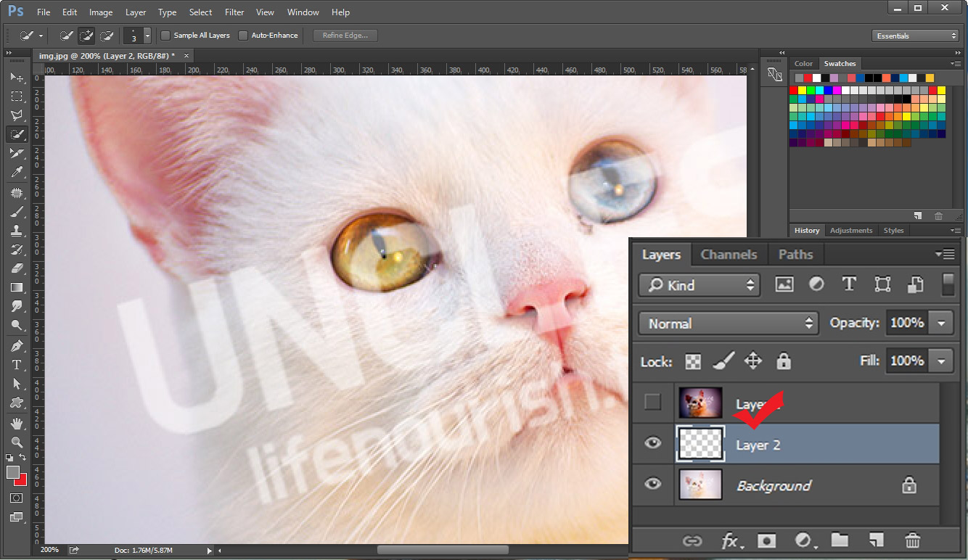Open the Image menu
968x560 pixels.
101,12
